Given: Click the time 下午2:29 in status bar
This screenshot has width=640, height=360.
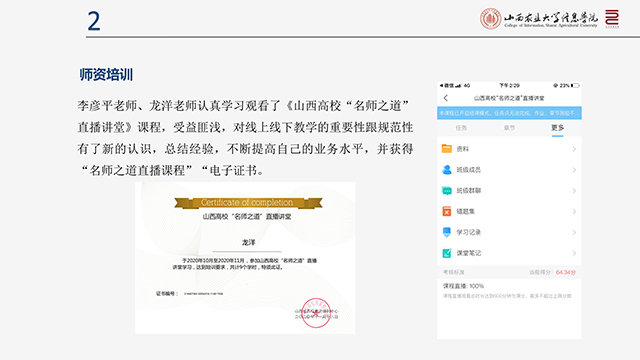Looking at the screenshot, I should pos(509,85).
